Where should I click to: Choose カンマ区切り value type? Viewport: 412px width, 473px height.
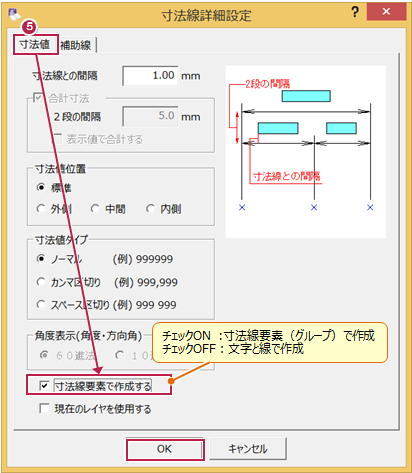41,282
